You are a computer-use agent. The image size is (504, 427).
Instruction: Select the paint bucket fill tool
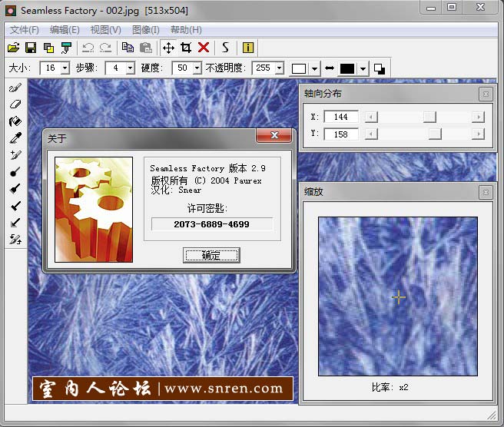click(15, 121)
